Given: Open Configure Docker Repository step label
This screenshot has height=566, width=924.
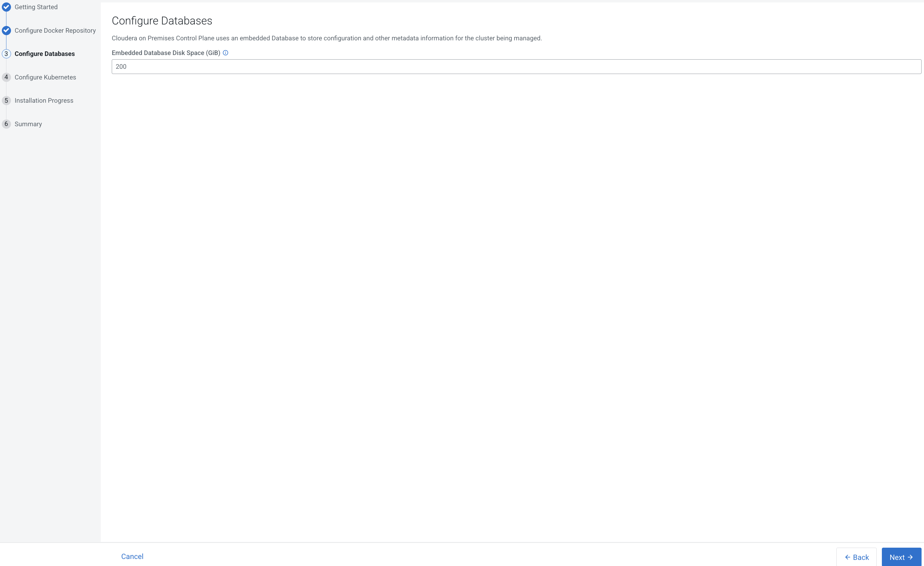Looking at the screenshot, I should pyautogui.click(x=55, y=30).
